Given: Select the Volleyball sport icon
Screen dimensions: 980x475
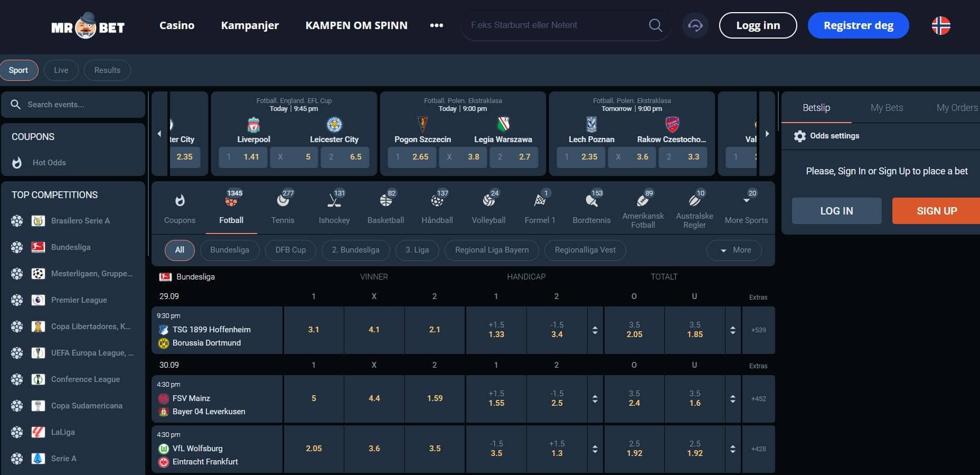Looking at the screenshot, I should [x=489, y=200].
